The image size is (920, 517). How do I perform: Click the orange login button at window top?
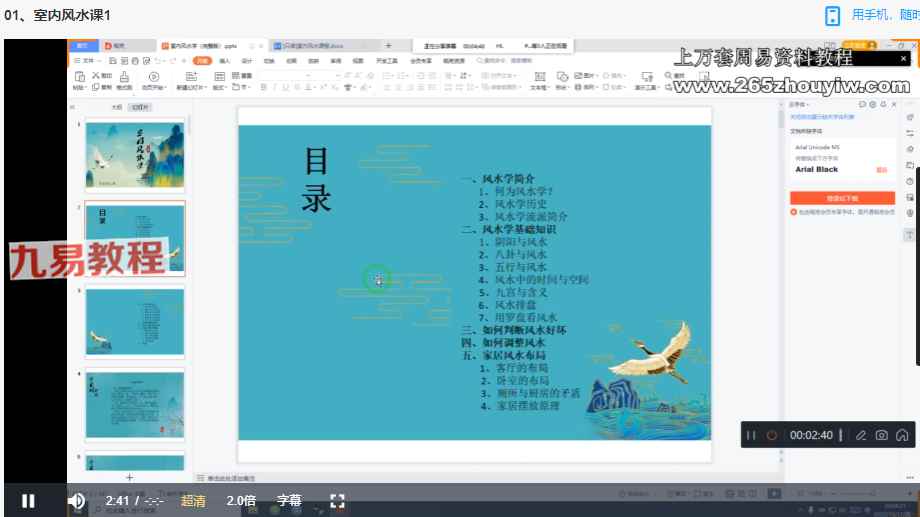[x=860, y=45]
